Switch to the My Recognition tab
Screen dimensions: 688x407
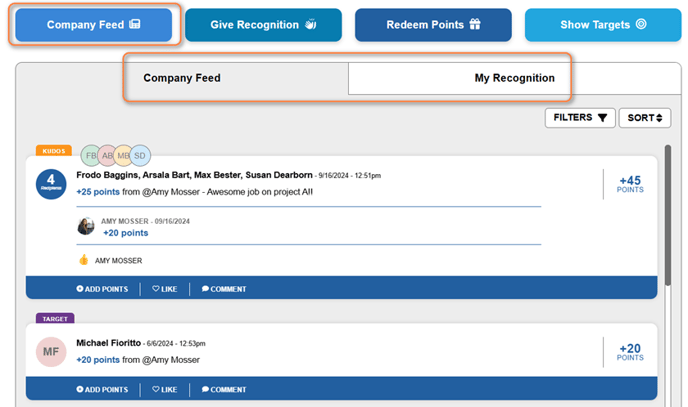(x=514, y=77)
